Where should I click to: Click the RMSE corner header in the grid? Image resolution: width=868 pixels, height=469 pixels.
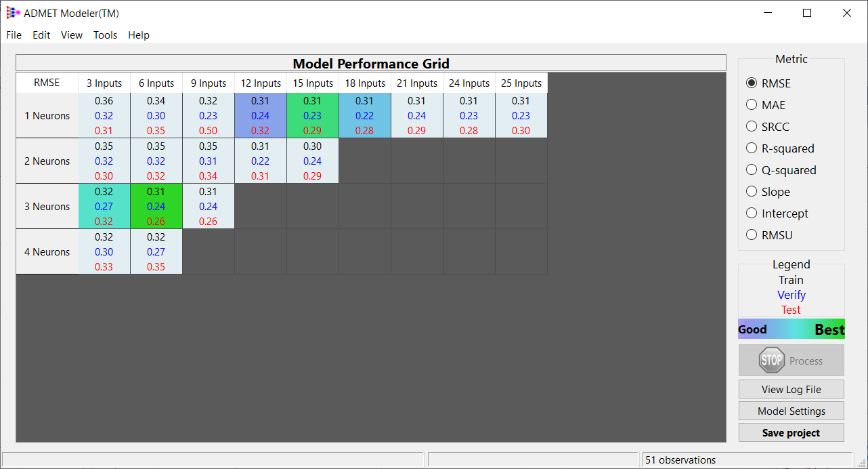tap(47, 83)
